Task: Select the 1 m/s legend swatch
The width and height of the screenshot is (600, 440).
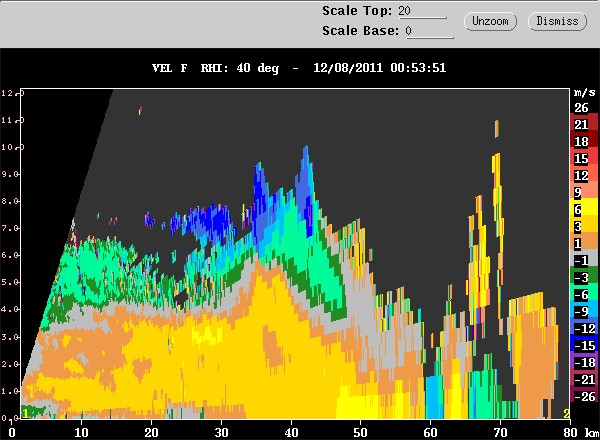Action: point(579,244)
